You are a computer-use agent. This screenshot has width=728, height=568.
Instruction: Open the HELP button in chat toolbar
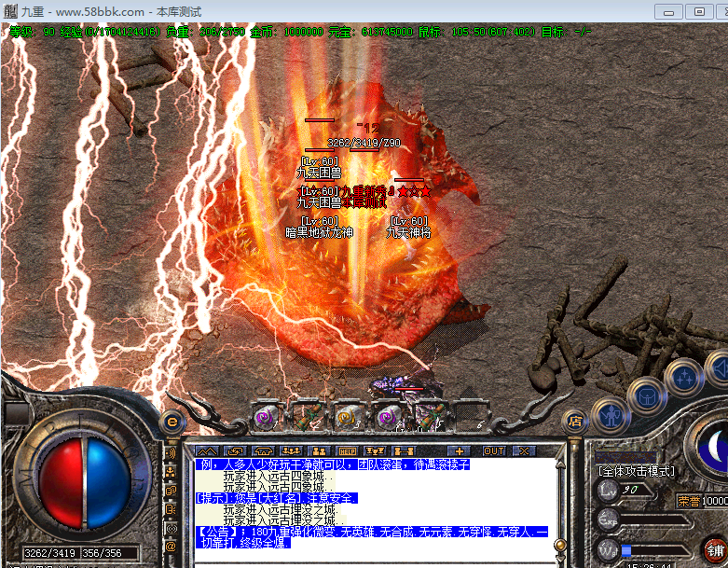pyautogui.click(x=348, y=451)
